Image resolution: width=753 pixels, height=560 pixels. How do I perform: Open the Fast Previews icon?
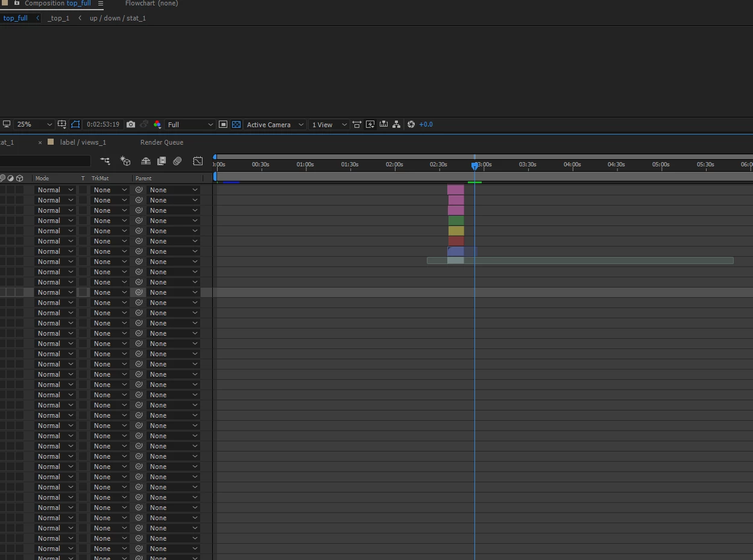(x=370, y=124)
